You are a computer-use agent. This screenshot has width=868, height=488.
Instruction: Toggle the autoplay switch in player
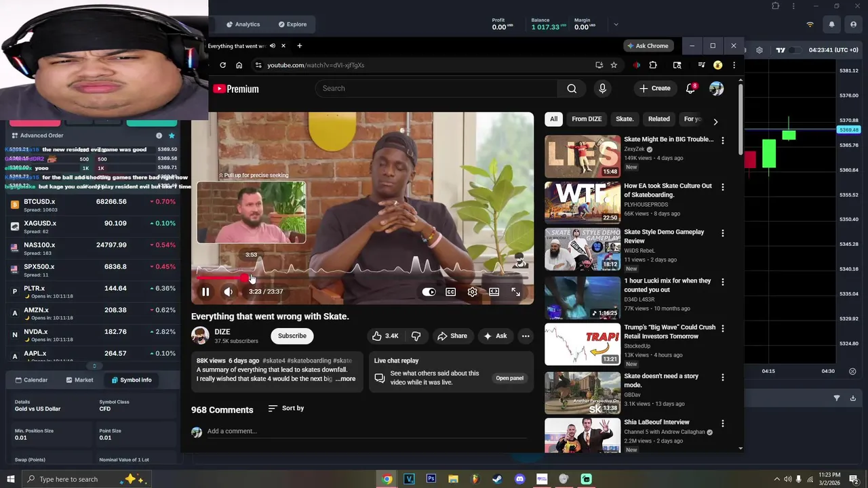tap(429, 292)
